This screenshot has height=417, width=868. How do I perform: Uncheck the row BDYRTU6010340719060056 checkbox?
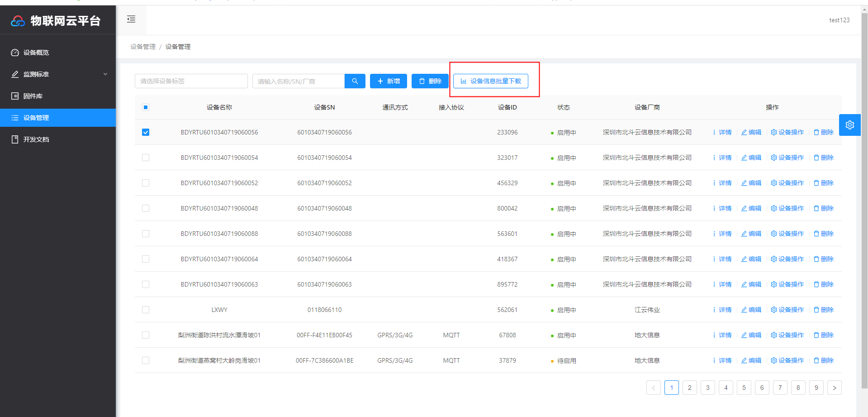coord(146,132)
